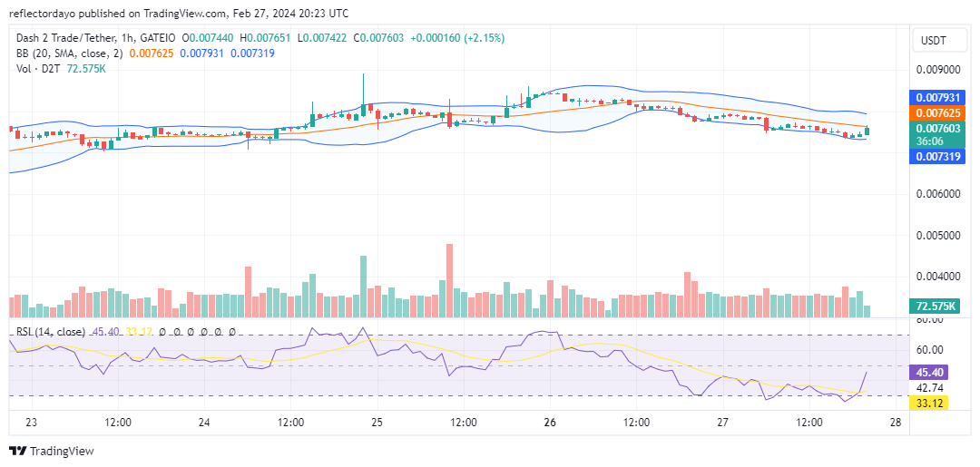The width and height of the screenshot is (980, 467).
Task: Click the TradingView logo at bottom left
Action: point(52,451)
